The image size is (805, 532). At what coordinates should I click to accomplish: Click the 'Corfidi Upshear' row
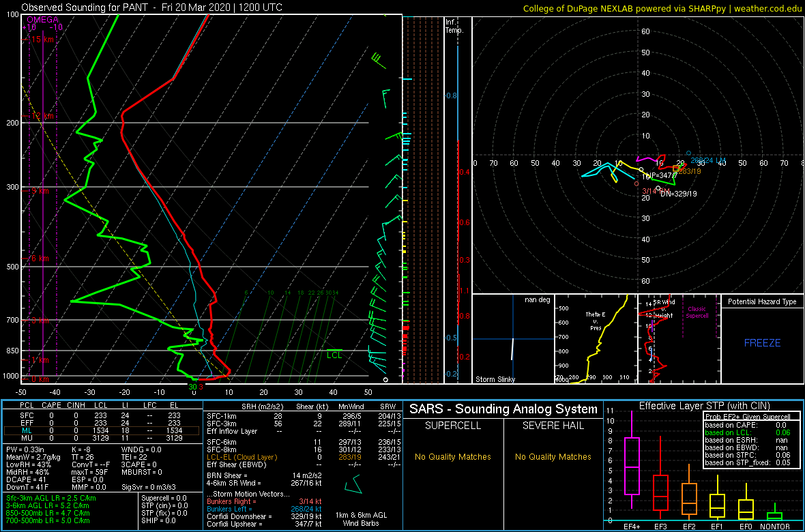pos(265,524)
